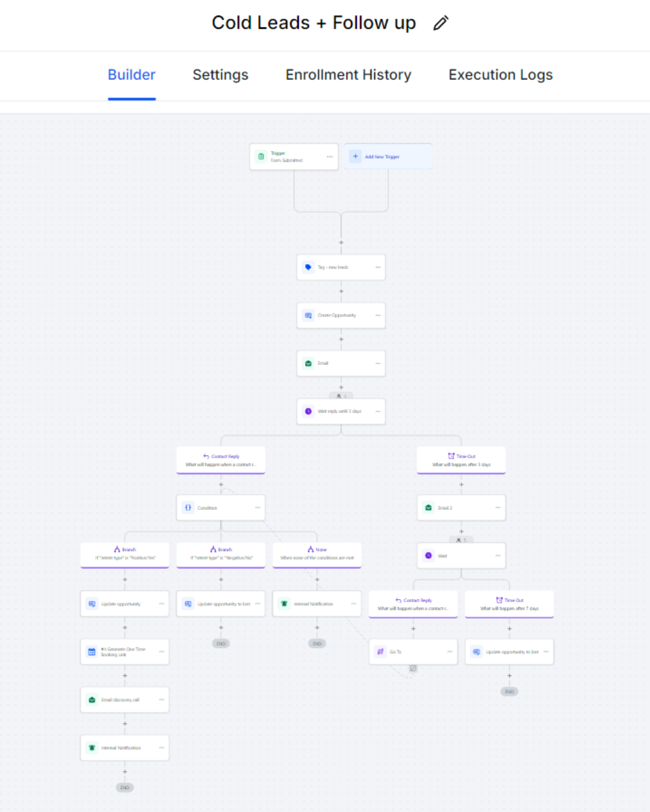Viewport: 650px width, 812px height.
Task: Click the Go To step icon
Action: click(x=380, y=652)
